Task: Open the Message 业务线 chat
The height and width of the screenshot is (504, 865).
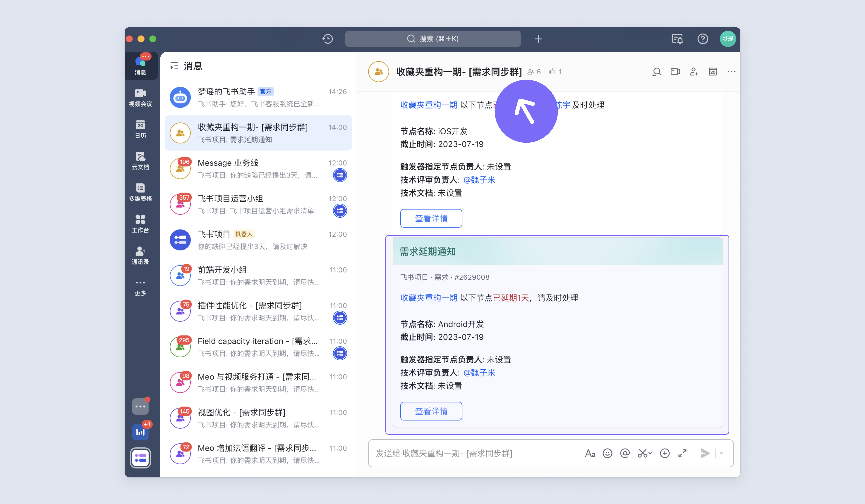Action: pos(258,169)
